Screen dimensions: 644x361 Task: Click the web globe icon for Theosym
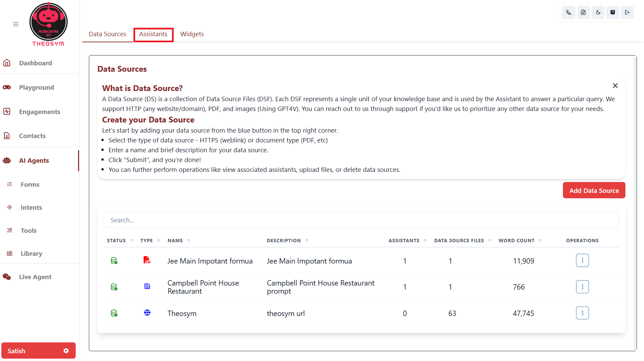pyautogui.click(x=147, y=313)
